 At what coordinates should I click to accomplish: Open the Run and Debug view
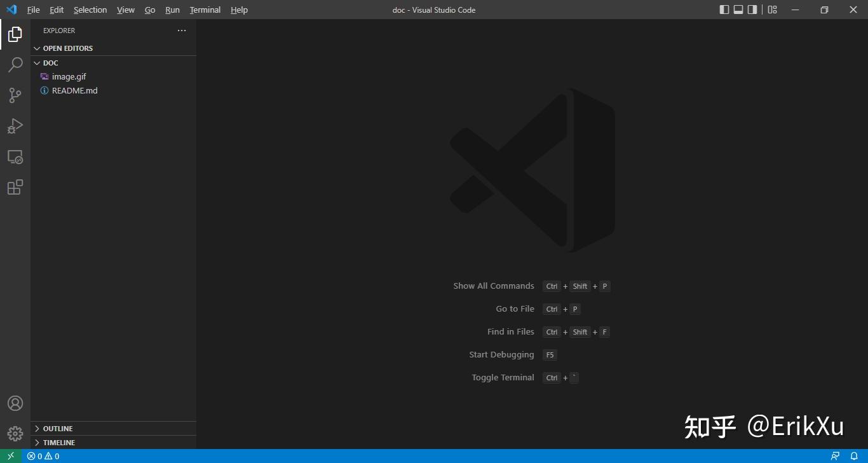pyautogui.click(x=15, y=125)
